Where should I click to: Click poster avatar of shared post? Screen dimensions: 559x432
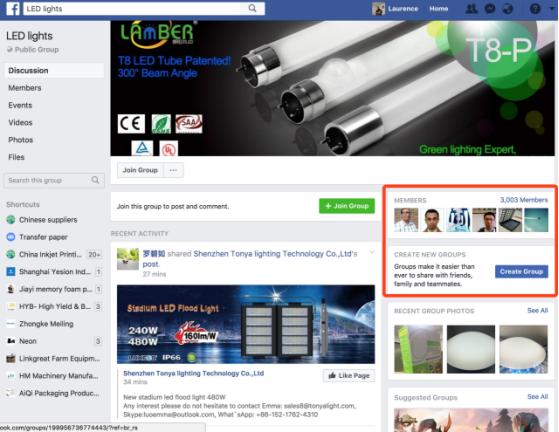(x=128, y=259)
